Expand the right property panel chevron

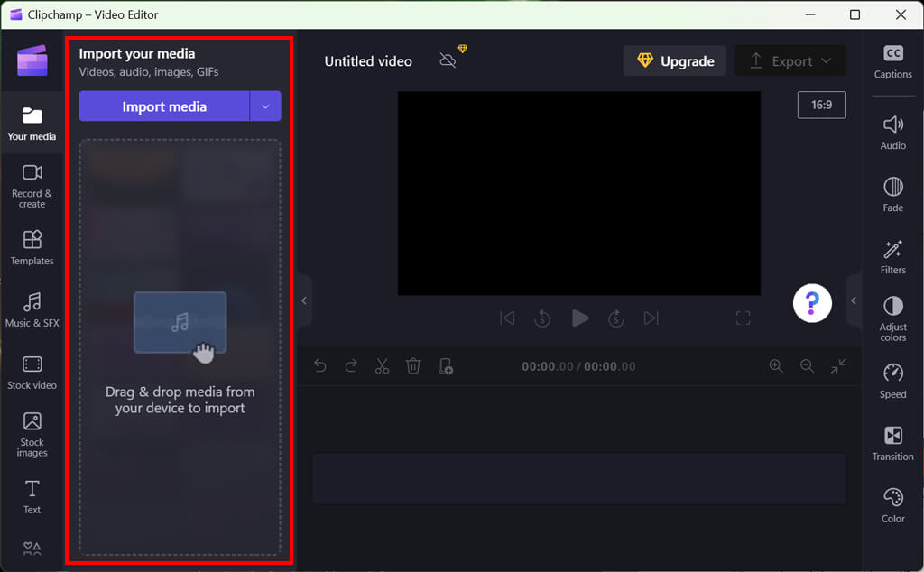[854, 300]
